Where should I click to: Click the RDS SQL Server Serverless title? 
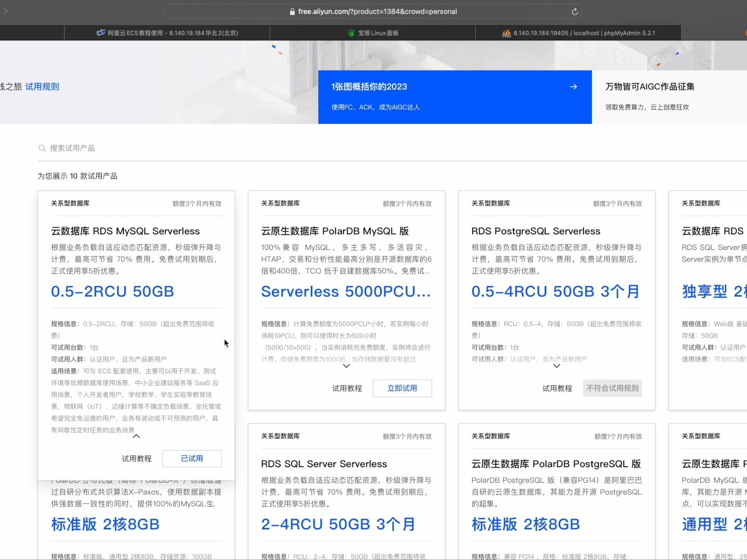(x=324, y=464)
